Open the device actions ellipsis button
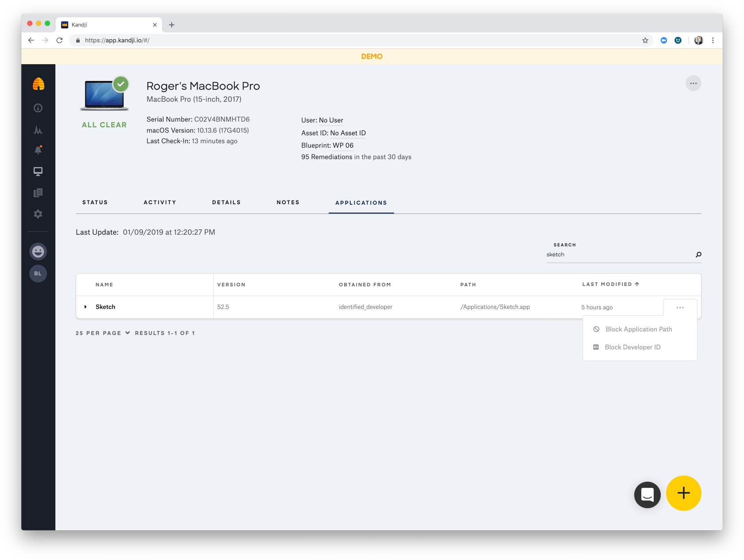 tap(693, 84)
